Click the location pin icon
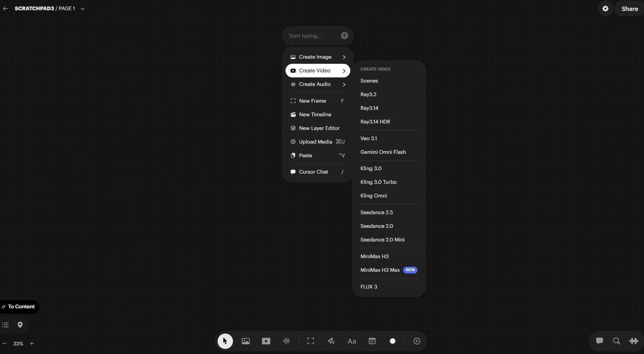Image resolution: width=644 pixels, height=354 pixels. click(20, 325)
